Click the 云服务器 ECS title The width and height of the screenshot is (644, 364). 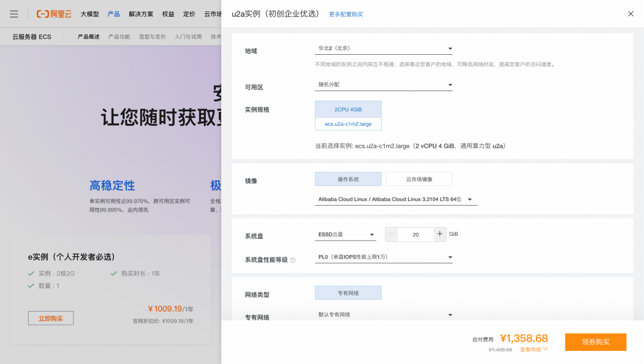(32, 36)
